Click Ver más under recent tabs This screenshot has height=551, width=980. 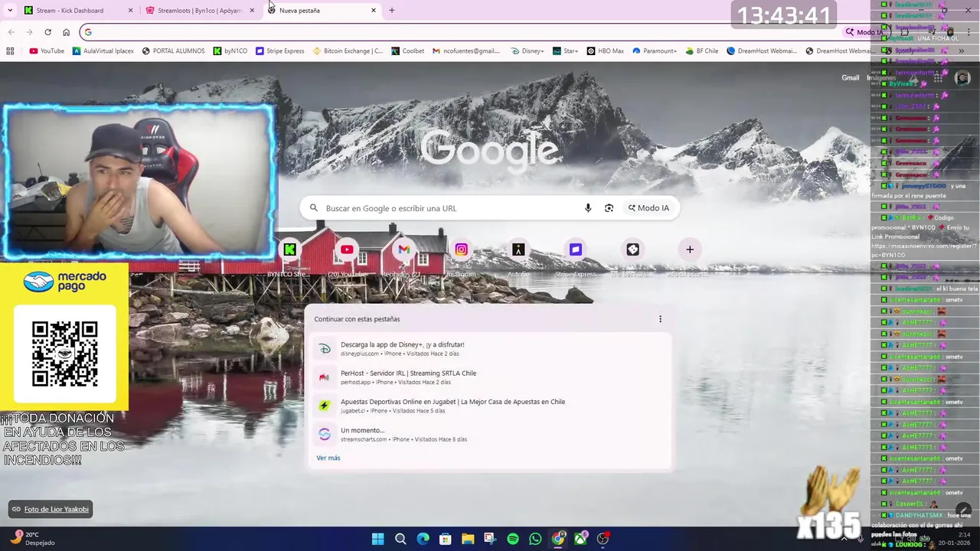328,458
